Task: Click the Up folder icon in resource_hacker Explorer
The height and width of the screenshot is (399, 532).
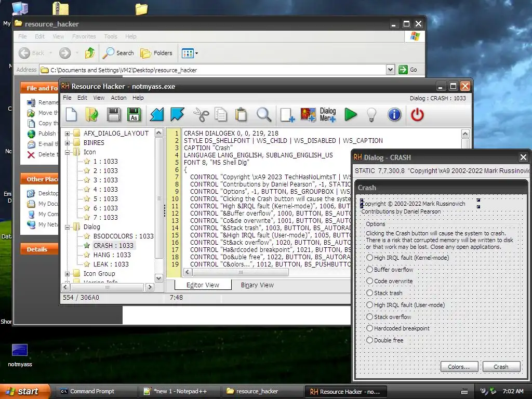Action: click(x=90, y=52)
